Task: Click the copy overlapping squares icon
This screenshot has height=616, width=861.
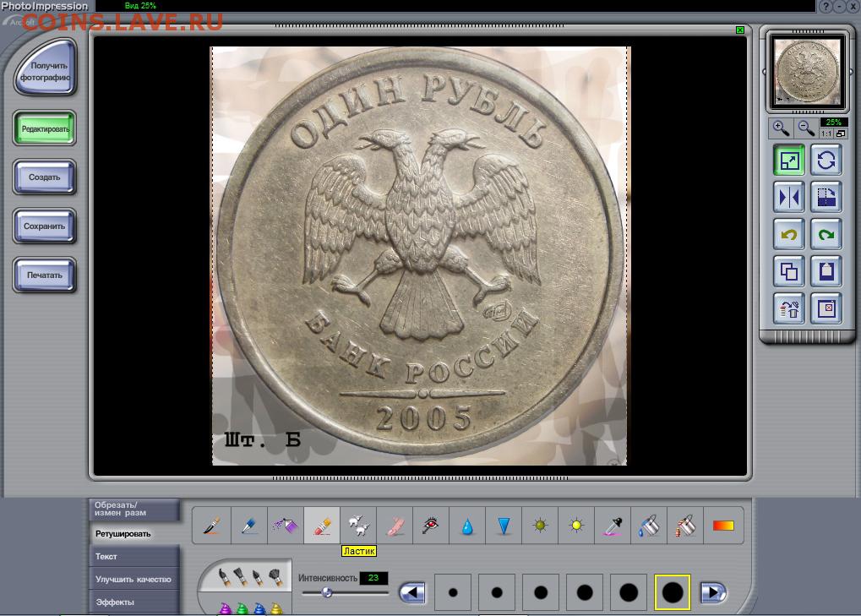Action: click(x=789, y=272)
